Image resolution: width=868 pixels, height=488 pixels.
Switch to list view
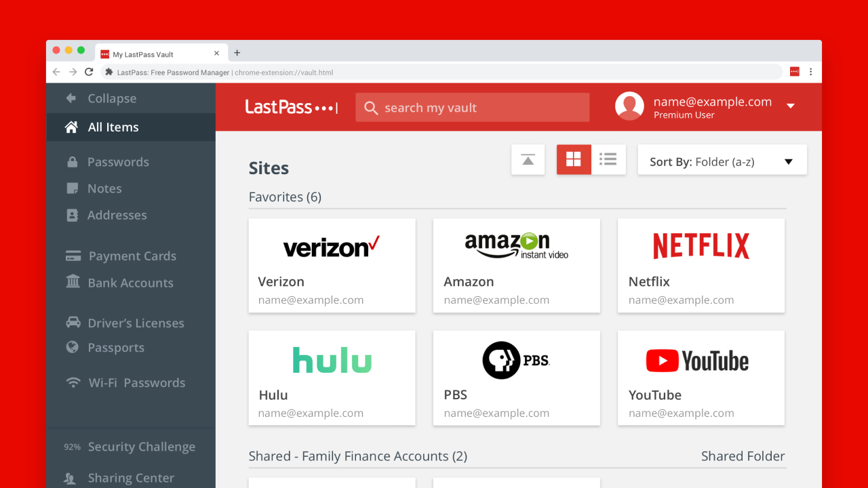tap(608, 160)
